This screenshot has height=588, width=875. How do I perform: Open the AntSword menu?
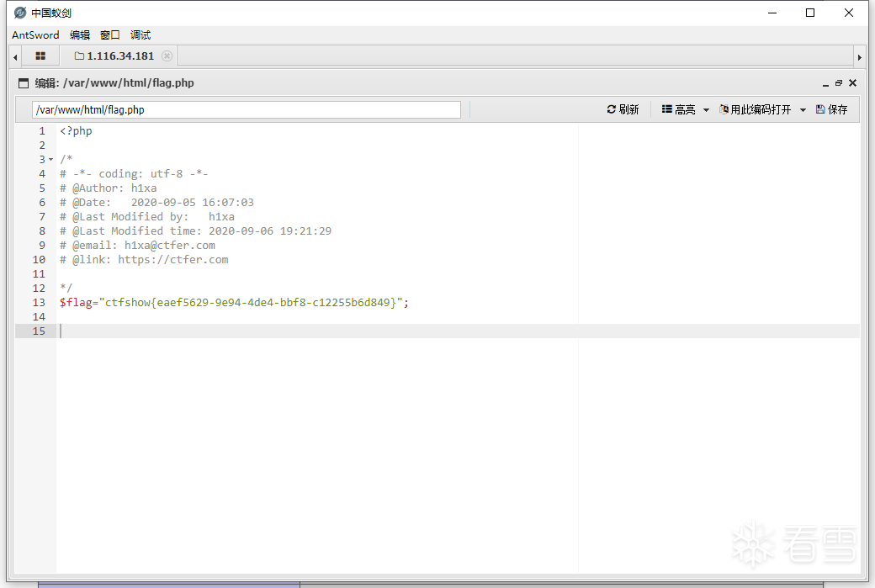coord(35,35)
